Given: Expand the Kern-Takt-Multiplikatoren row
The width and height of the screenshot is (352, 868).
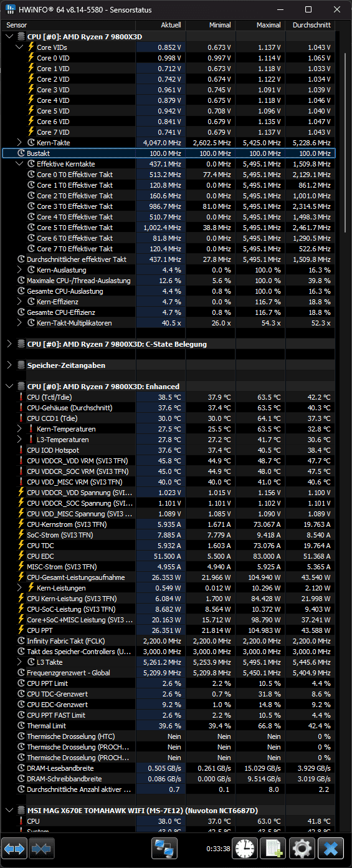Looking at the screenshot, I should pos(19,323).
